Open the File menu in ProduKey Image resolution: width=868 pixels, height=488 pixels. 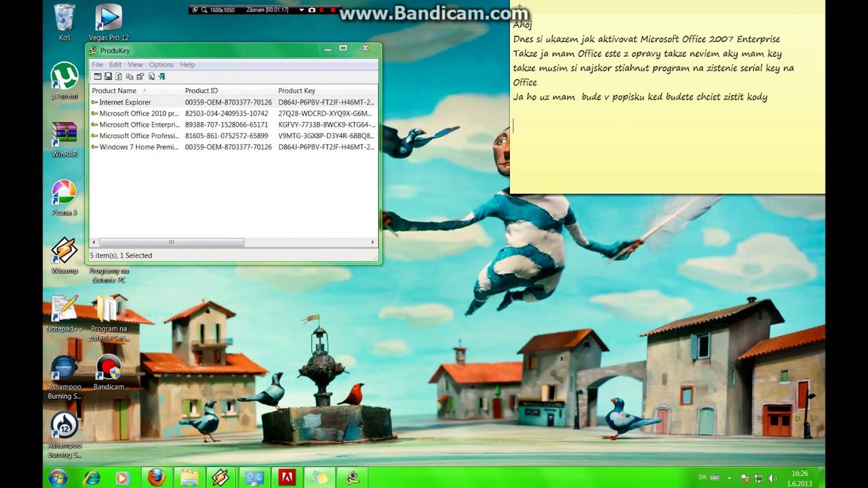[x=98, y=64]
